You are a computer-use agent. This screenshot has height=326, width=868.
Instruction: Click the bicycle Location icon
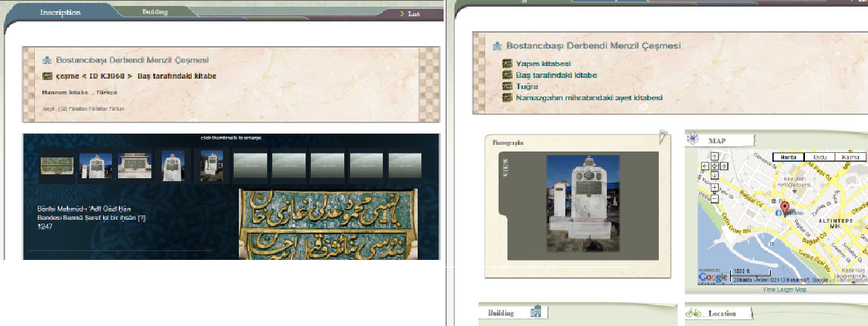click(693, 313)
